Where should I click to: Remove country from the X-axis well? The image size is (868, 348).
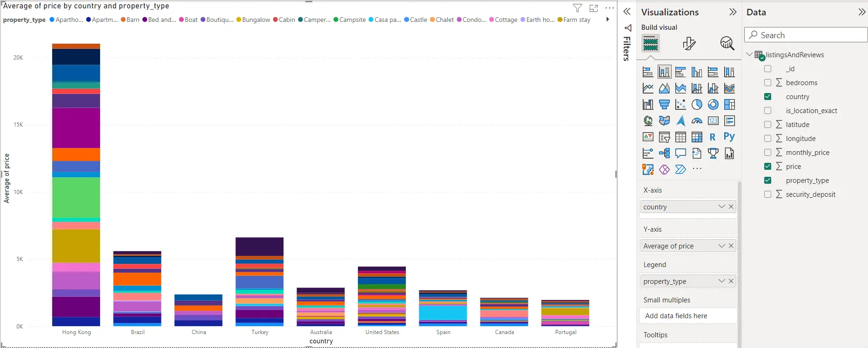[x=731, y=207]
